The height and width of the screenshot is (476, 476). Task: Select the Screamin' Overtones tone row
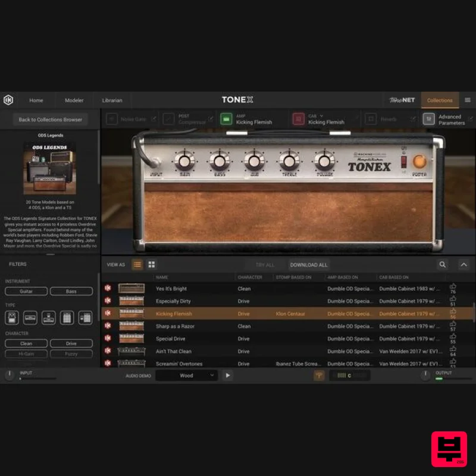(287, 363)
